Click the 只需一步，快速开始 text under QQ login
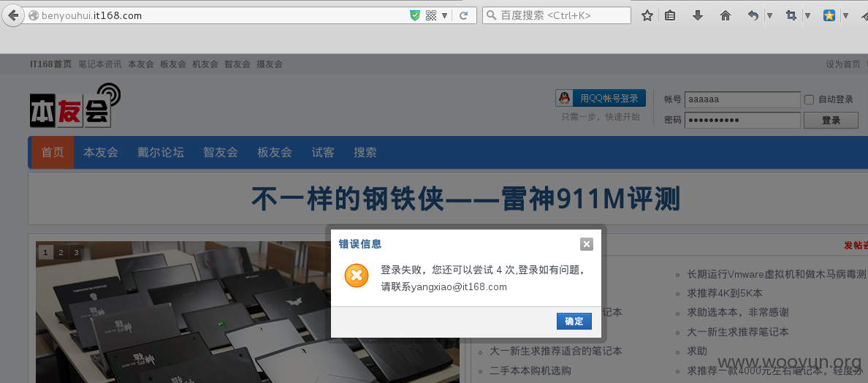This screenshot has height=383, width=868. click(601, 117)
